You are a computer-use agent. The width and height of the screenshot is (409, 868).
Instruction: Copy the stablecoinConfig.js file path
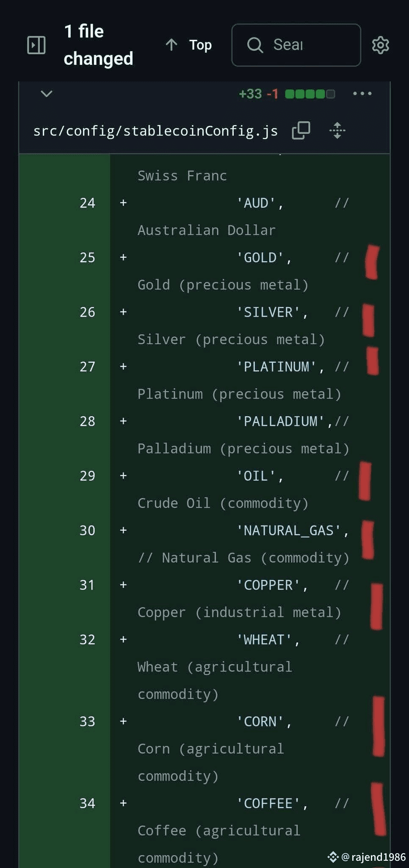point(301,131)
